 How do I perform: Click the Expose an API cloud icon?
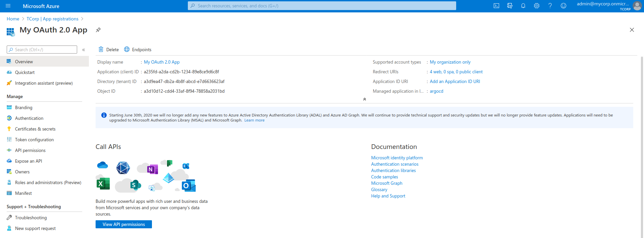[x=9, y=161]
